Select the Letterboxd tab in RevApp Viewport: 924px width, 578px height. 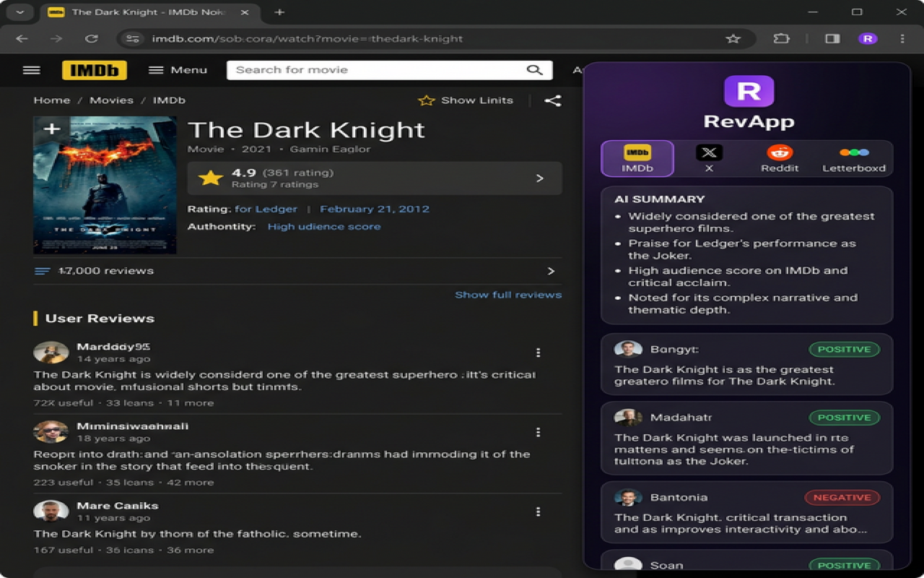(x=854, y=158)
